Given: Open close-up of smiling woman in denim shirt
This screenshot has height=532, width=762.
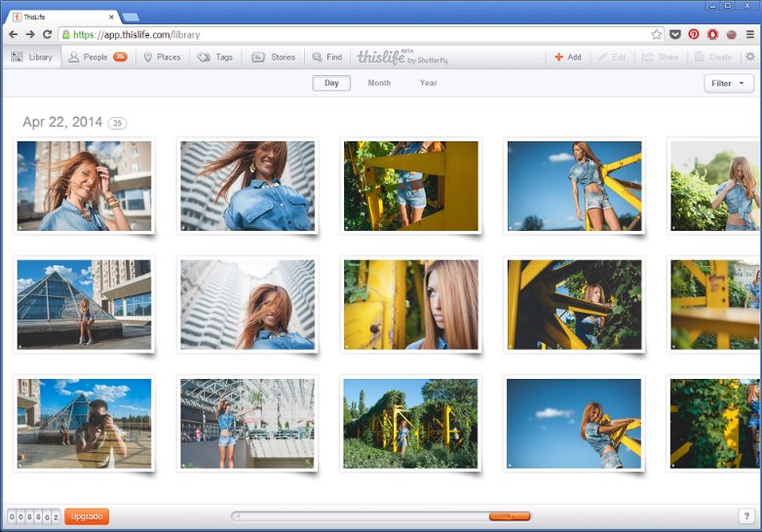Looking at the screenshot, I should (248, 185).
